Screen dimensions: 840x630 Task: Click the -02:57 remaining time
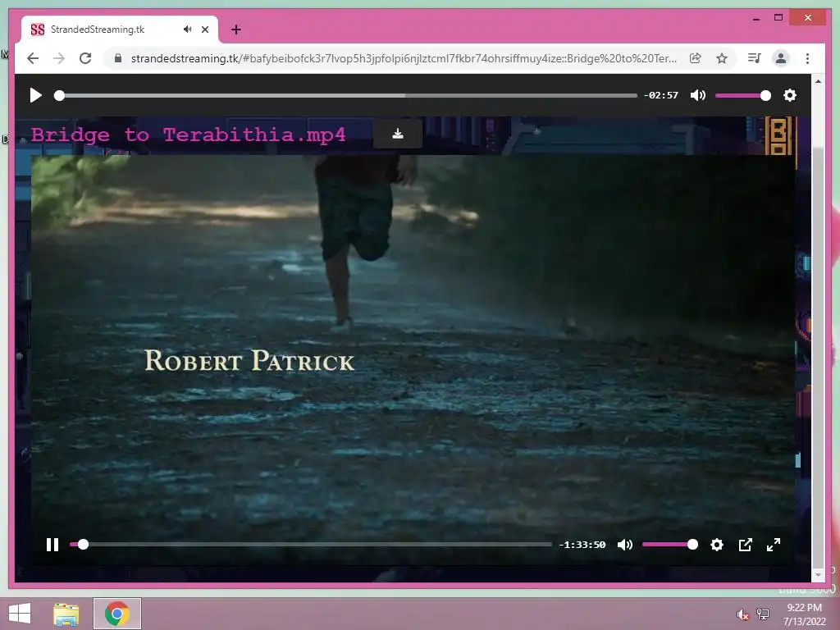pos(661,95)
